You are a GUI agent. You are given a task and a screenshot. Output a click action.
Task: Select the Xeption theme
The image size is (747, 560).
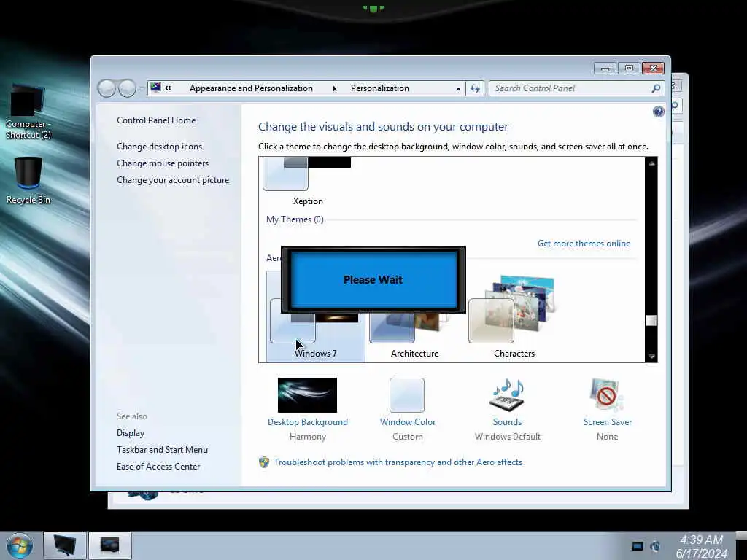(308, 181)
